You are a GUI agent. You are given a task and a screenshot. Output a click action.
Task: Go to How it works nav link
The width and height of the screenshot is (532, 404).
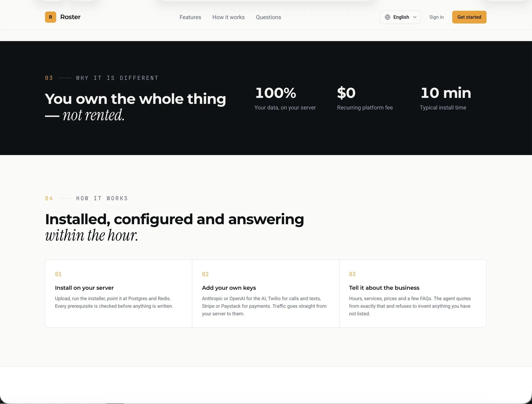coord(229,17)
